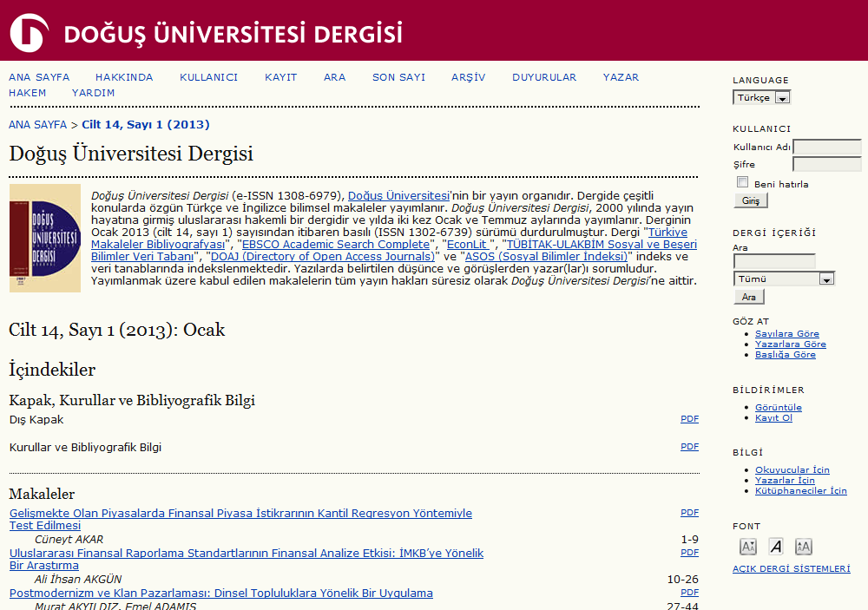The width and height of the screenshot is (868, 610).
Task: Decrease font size with the small-A icon
Action: point(748,547)
